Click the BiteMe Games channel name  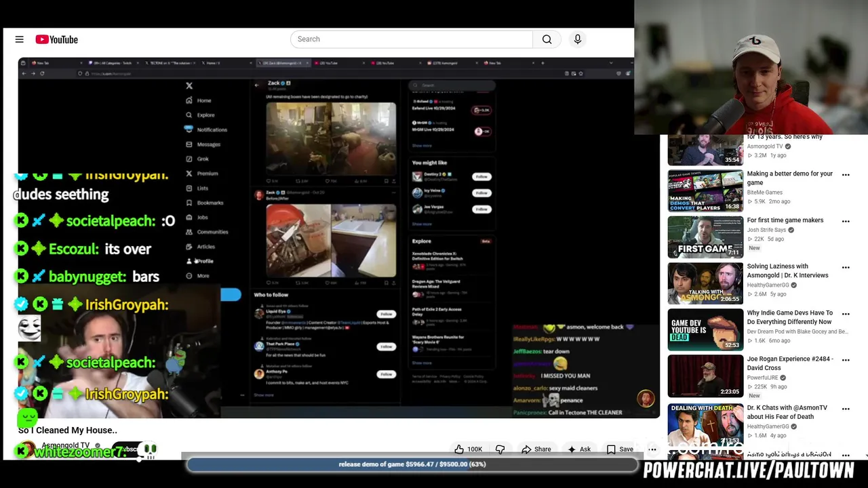(x=764, y=192)
